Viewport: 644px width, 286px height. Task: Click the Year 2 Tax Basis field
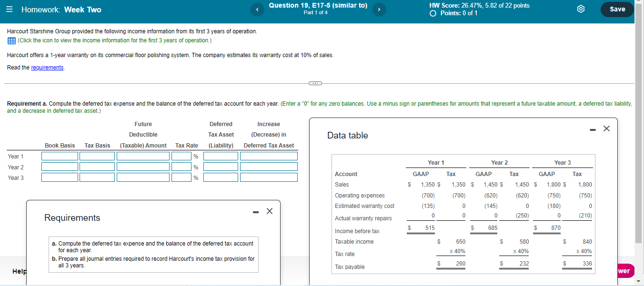[97, 167]
